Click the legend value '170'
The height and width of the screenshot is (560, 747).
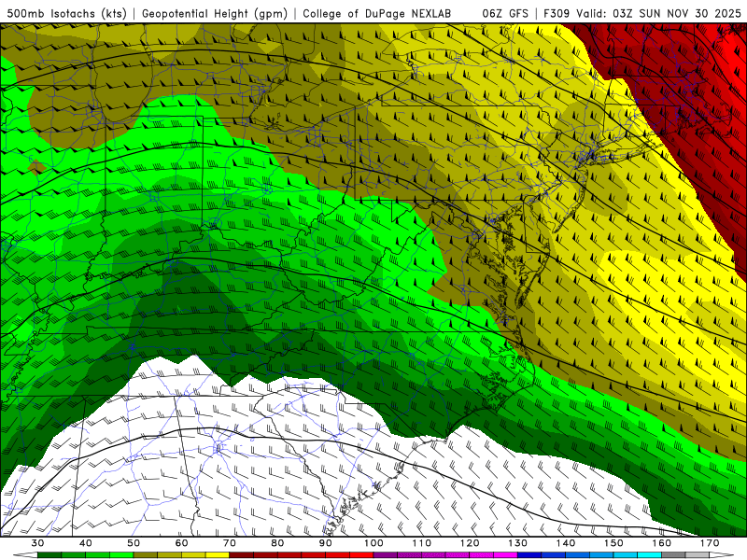click(x=710, y=543)
